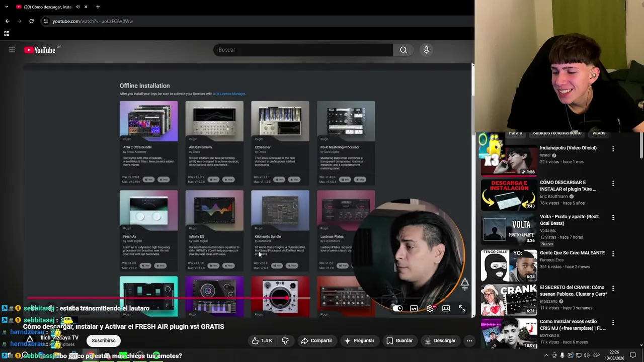Click the video title 'Cómo descargar, instalar y Activar'
The width and height of the screenshot is (644, 362).
point(123,326)
